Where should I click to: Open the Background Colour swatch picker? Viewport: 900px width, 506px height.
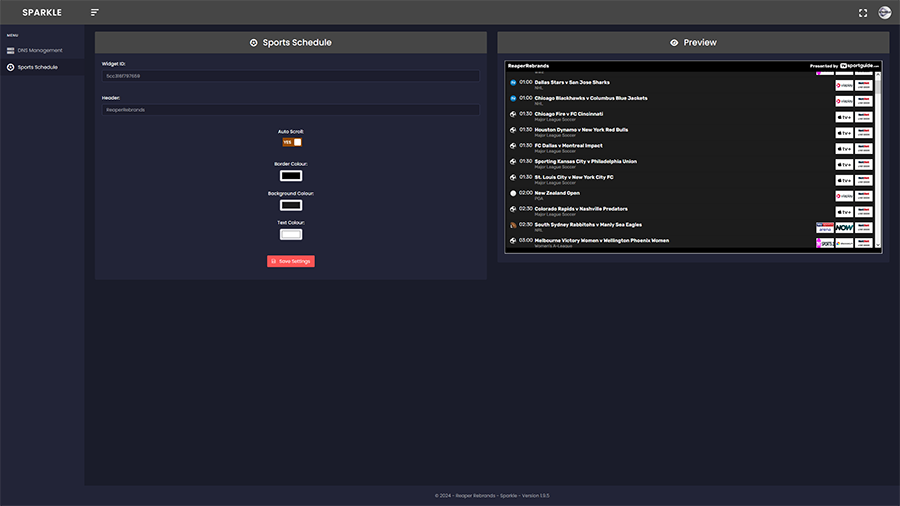tap(291, 205)
